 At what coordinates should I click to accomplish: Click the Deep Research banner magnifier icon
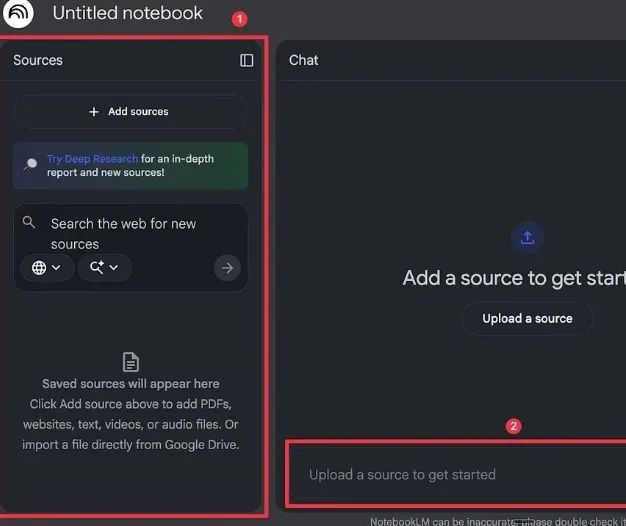[x=30, y=164]
